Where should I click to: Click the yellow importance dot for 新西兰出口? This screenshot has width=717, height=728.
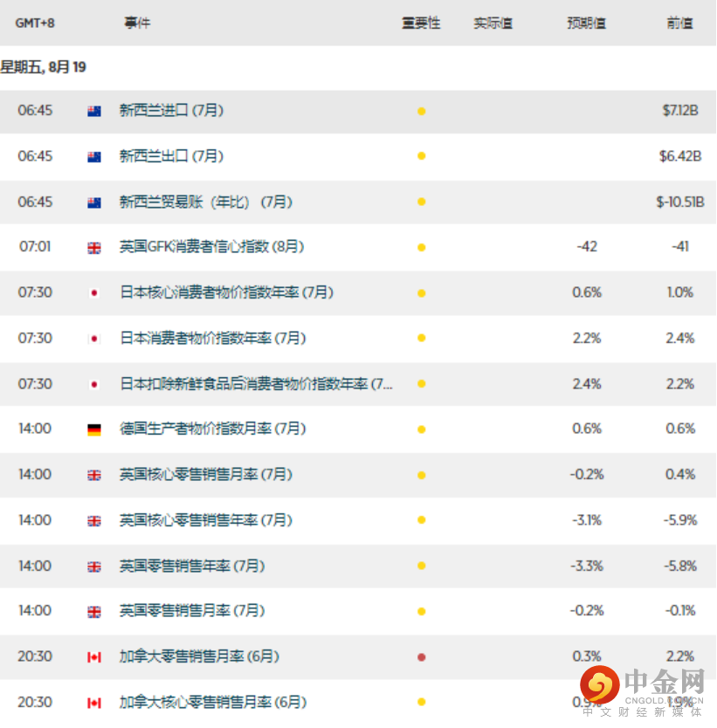coord(422,156)
